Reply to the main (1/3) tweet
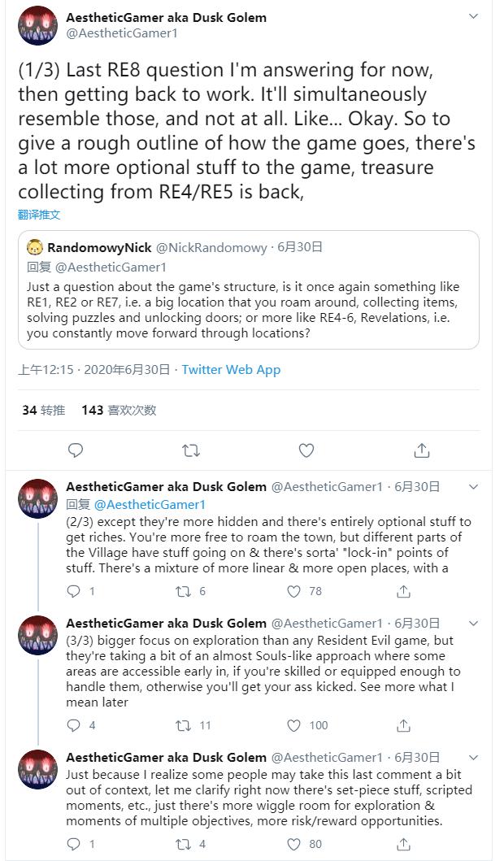504x861 pixels. click(x=76, y=450)
